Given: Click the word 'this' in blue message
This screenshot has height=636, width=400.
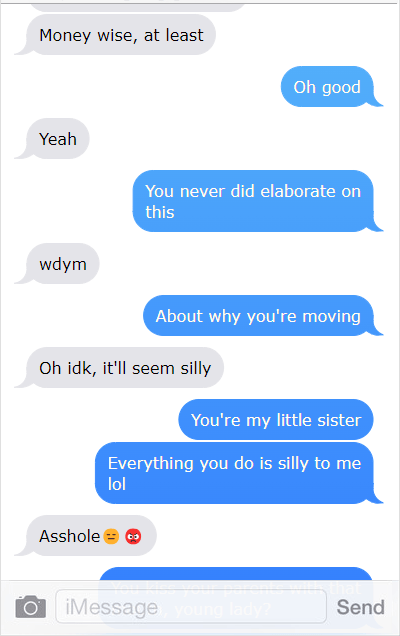Looking at the screenshot, I should 160,212.
